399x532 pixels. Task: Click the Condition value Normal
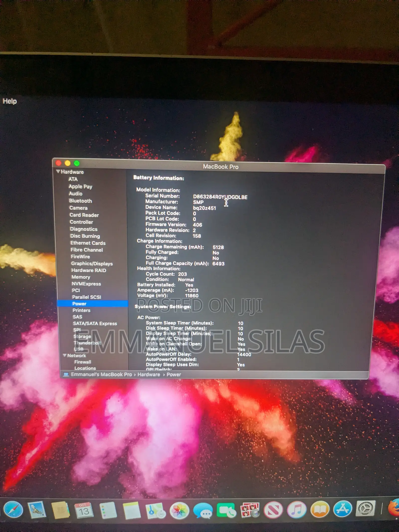pyautogui.click(x=186, y=280)
